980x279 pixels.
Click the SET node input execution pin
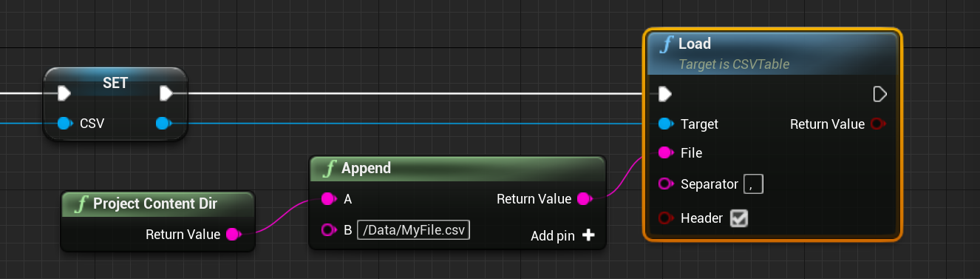[x=64, y=93]
